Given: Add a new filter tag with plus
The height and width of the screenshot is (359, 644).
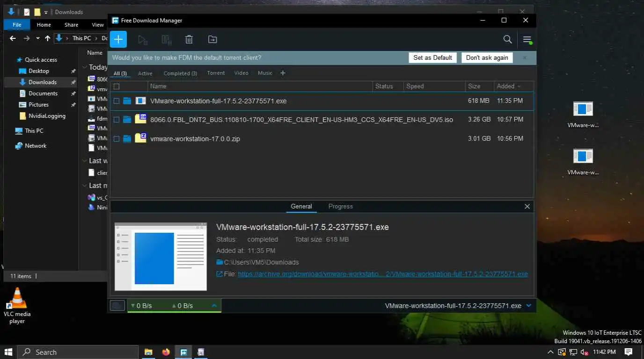Looking at the screenshot, I should coord(283,73).
